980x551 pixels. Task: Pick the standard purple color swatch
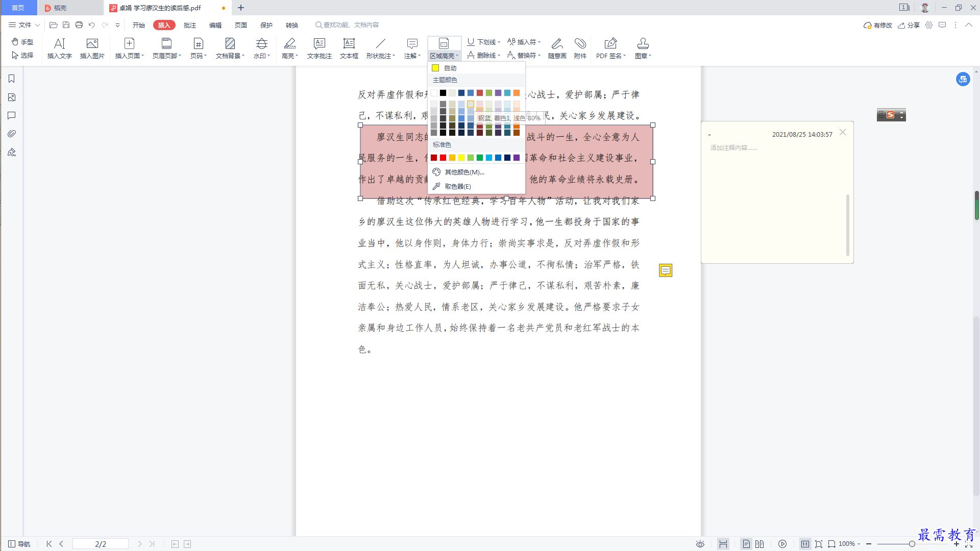tap(517, 158)
